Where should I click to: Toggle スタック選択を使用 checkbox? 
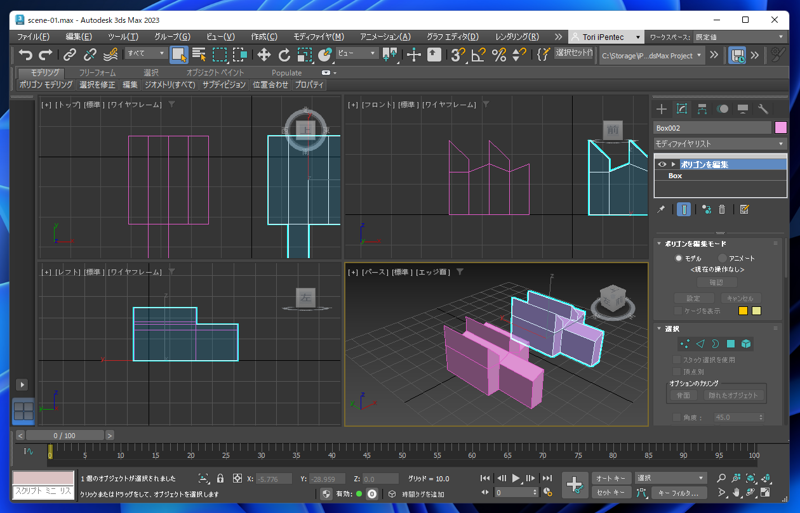point(677,360)
